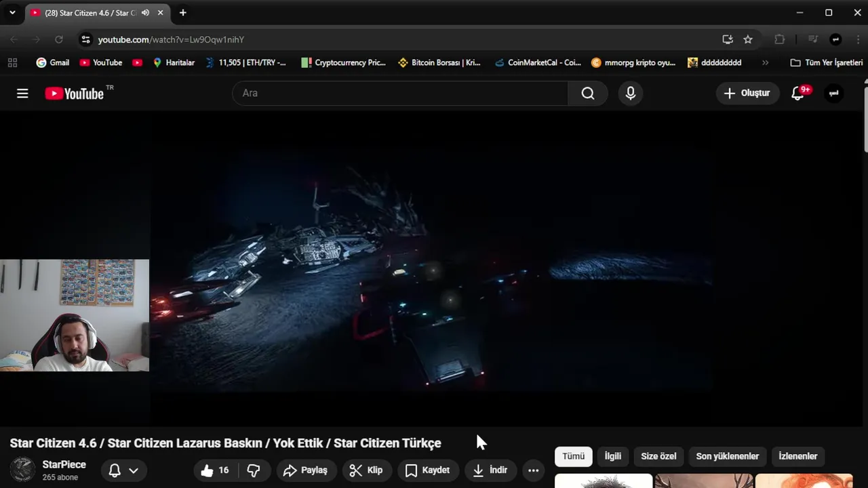Screen dimensions: 868x488
Task: Close the Star Citizen YouTube tab
Action: pos(160,13)
